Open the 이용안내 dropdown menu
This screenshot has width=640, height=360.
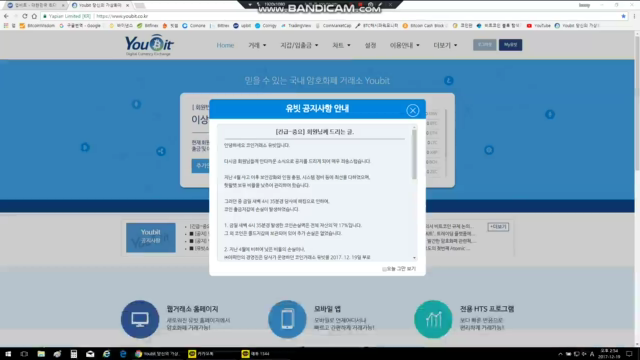coord(404,45)
